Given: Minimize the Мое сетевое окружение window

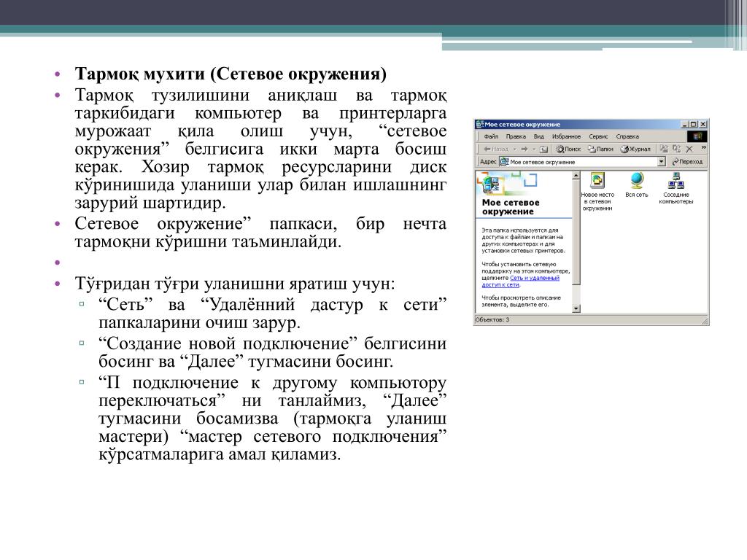Looking at the screenshot, I should pyautogui.click(x=684, y=124).
